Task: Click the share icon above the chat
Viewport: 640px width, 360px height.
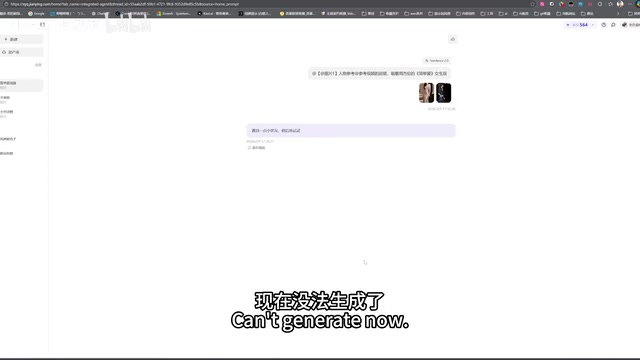Action: (452, 39)
